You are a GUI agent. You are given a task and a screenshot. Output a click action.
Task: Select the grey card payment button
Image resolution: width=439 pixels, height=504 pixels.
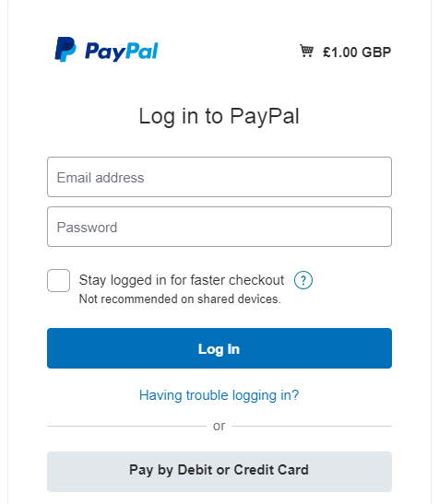click(219, 472)
